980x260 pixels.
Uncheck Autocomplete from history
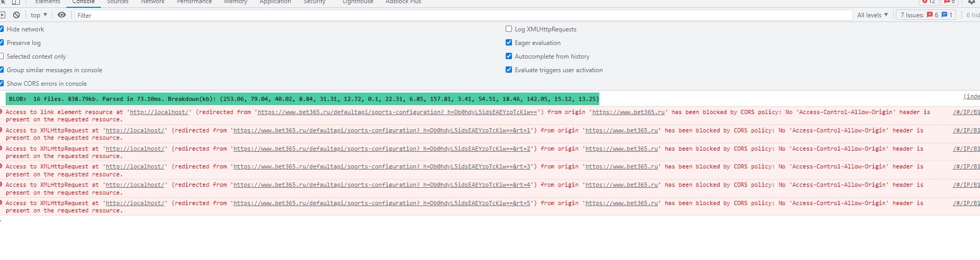[x=509, y=56]
